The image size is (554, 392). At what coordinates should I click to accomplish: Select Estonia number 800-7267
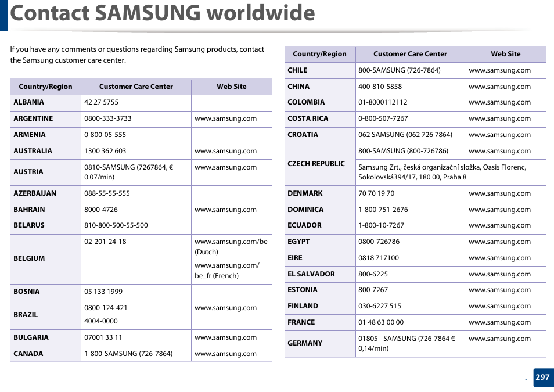click(x=373, y=290)
